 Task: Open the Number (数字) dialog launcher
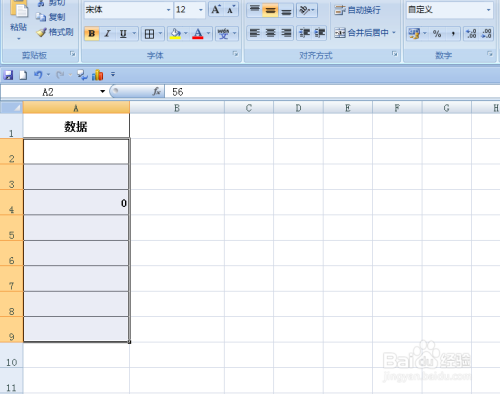[490, 54]
